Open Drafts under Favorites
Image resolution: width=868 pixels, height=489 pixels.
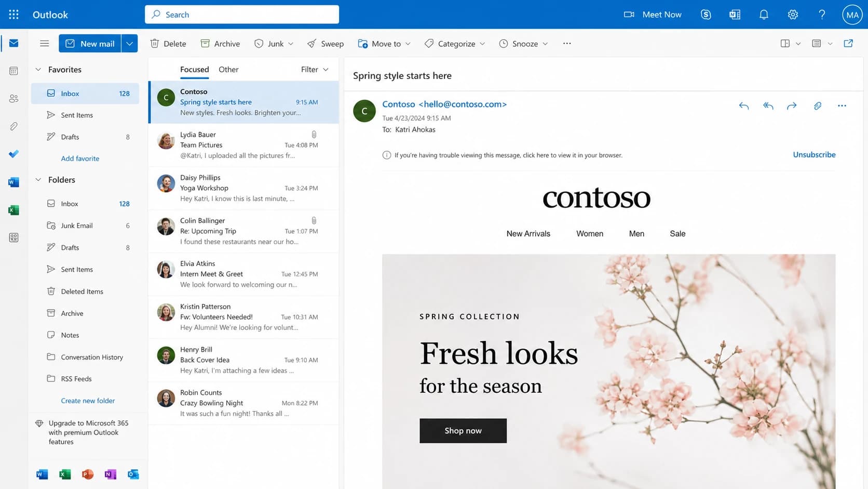(x=85, y=137)
